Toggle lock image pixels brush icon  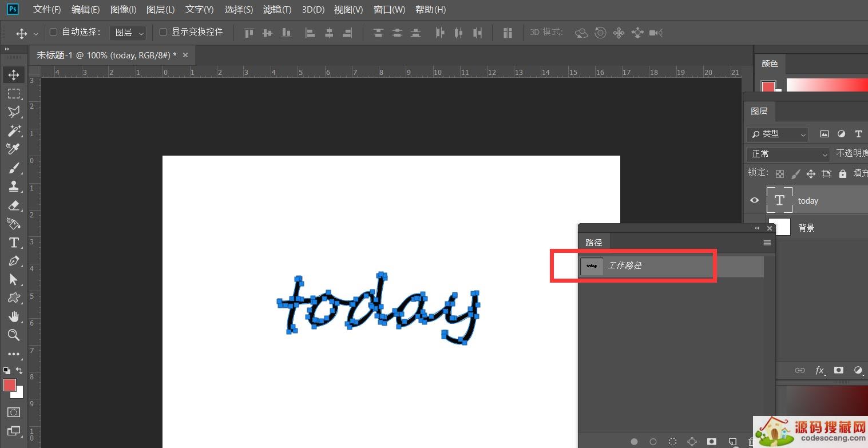795,173
